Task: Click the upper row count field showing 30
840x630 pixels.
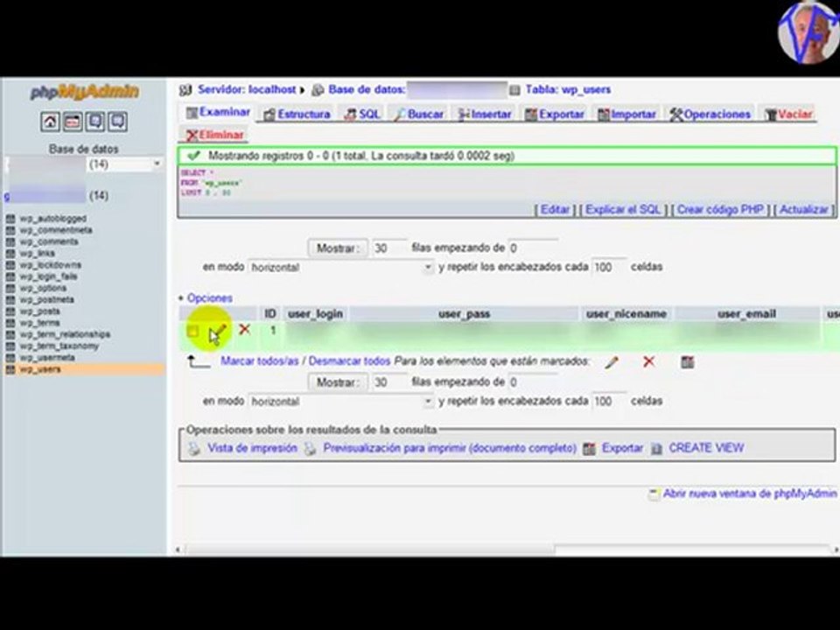Action: tap(388, 248)
